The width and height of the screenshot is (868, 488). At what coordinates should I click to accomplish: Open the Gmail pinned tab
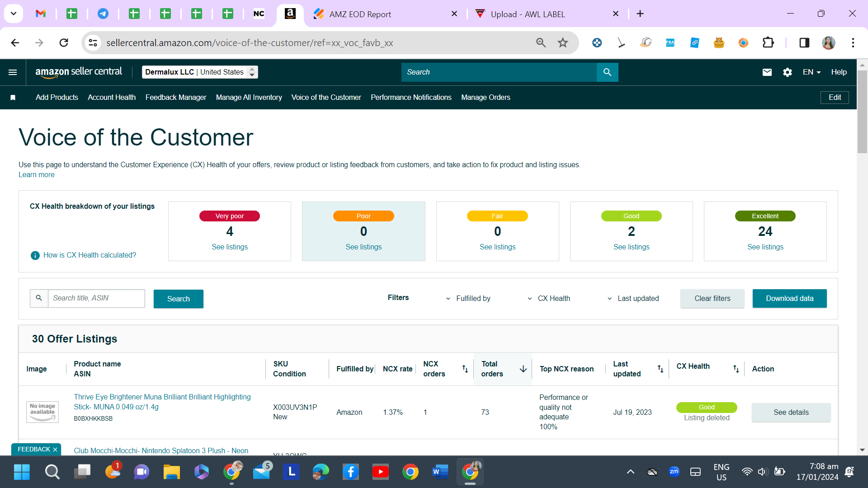(x=41, y=14)
